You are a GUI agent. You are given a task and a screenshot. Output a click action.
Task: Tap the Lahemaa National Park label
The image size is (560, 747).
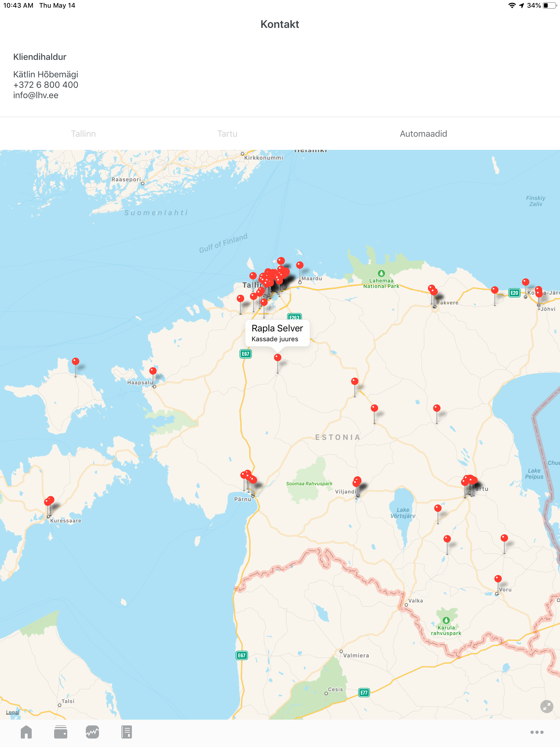(381, 283)
